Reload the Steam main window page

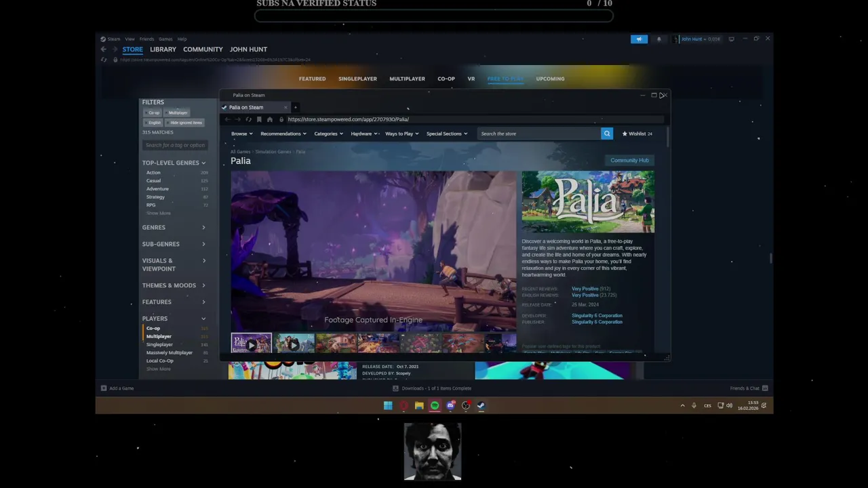pyautogui.click(x=104, y=60)
